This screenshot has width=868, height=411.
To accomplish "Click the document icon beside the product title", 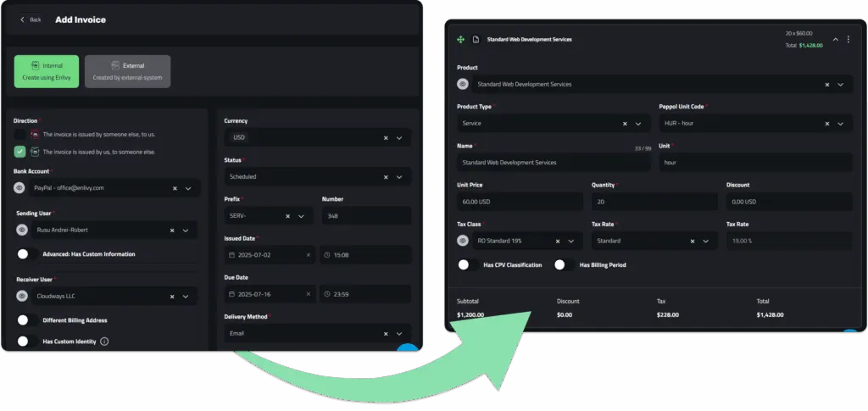I will coord(476,40).
